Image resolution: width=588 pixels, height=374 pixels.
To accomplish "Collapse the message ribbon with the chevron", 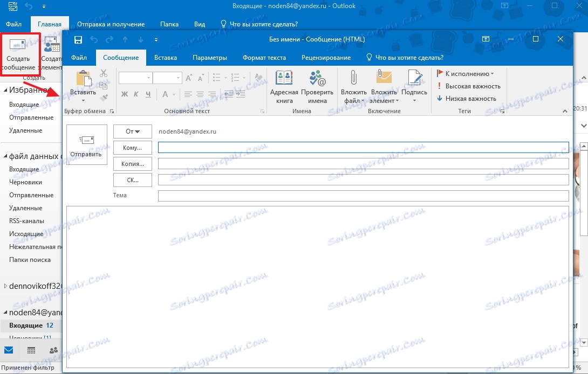I will point(565,112).
